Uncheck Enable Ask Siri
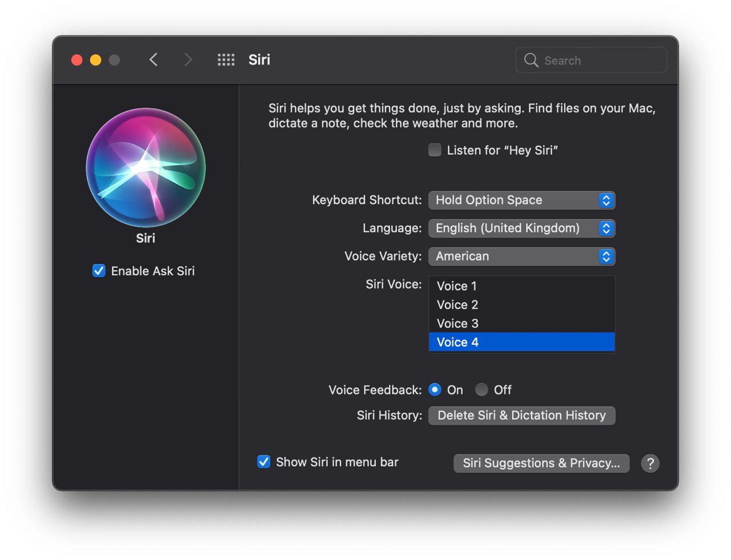Image resolution: width=731 pixels, height=560 pixels. pos(99,271)
